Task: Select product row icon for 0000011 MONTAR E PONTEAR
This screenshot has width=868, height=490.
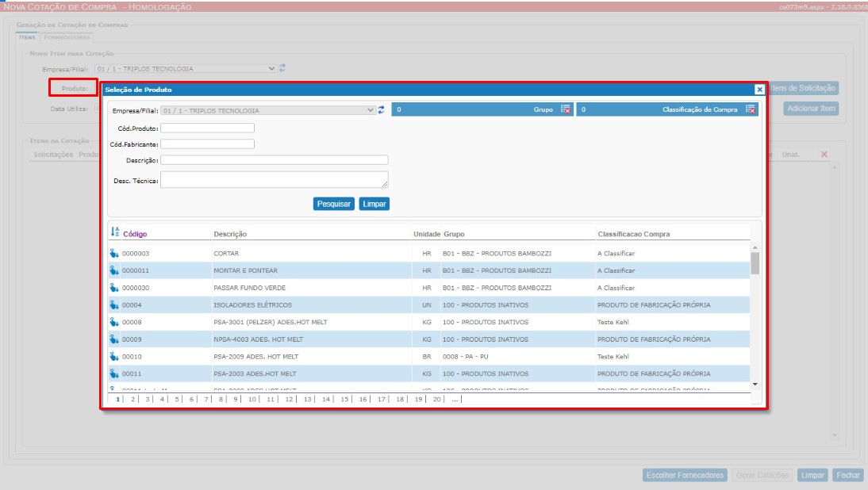Action: (x=114, y=270)
